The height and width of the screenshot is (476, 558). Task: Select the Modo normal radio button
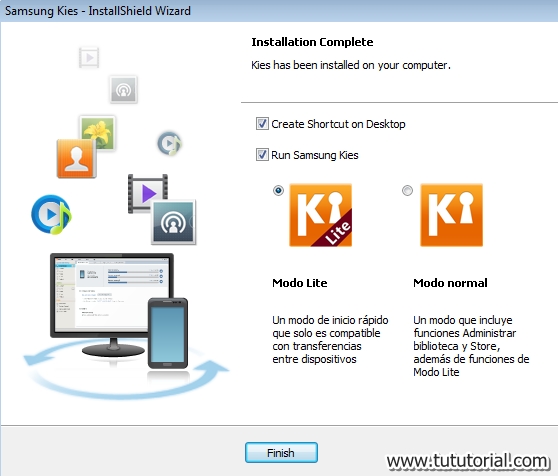click(407, 190)
